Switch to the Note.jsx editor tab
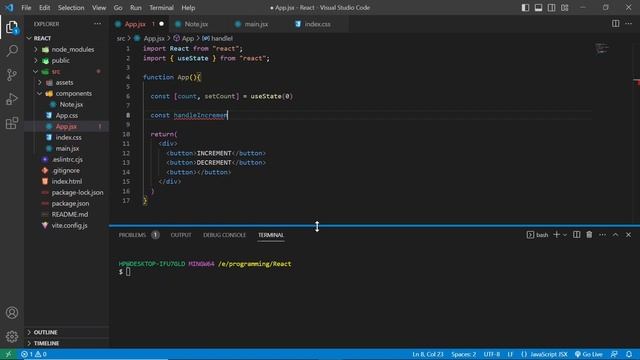The height and width of the screenshot is (360, 640). click(x=196, y=24)
